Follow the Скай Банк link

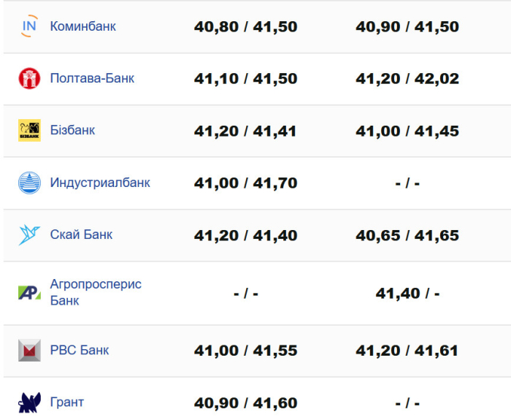point(81,234)
